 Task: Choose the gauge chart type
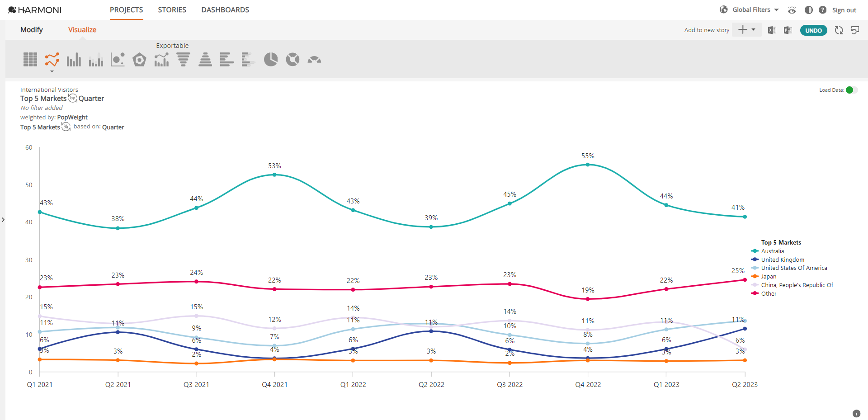314,59
